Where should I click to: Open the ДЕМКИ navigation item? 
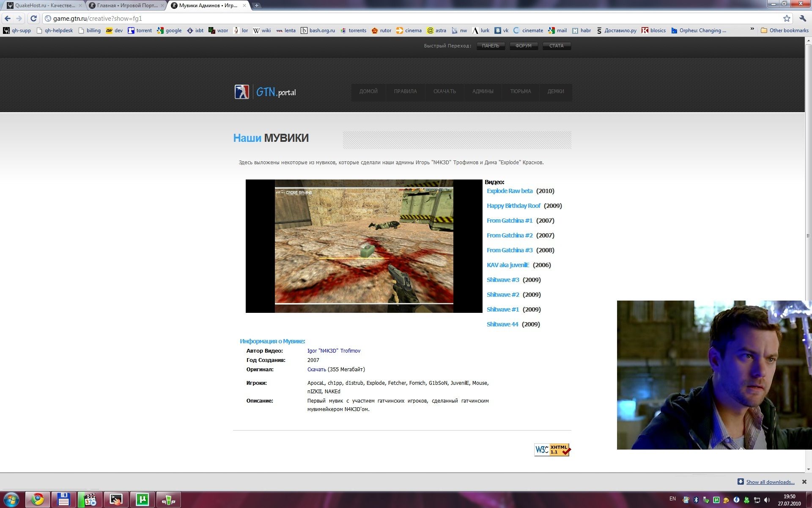click(556, 91)
